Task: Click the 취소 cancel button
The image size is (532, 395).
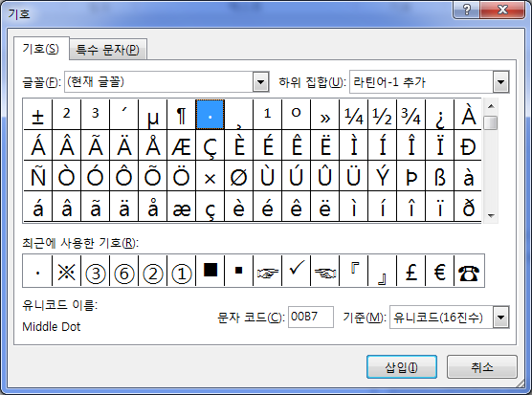Action: [482, 367]
